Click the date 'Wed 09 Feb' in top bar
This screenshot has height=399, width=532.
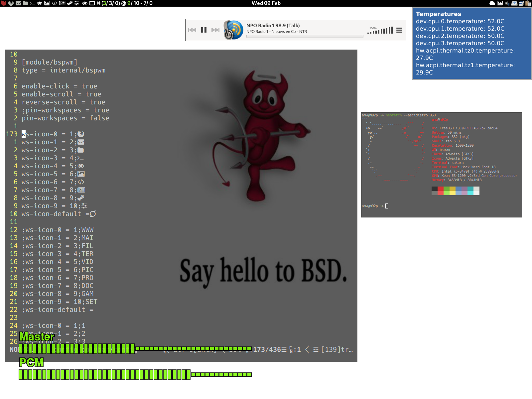click(x=266, y=3)
